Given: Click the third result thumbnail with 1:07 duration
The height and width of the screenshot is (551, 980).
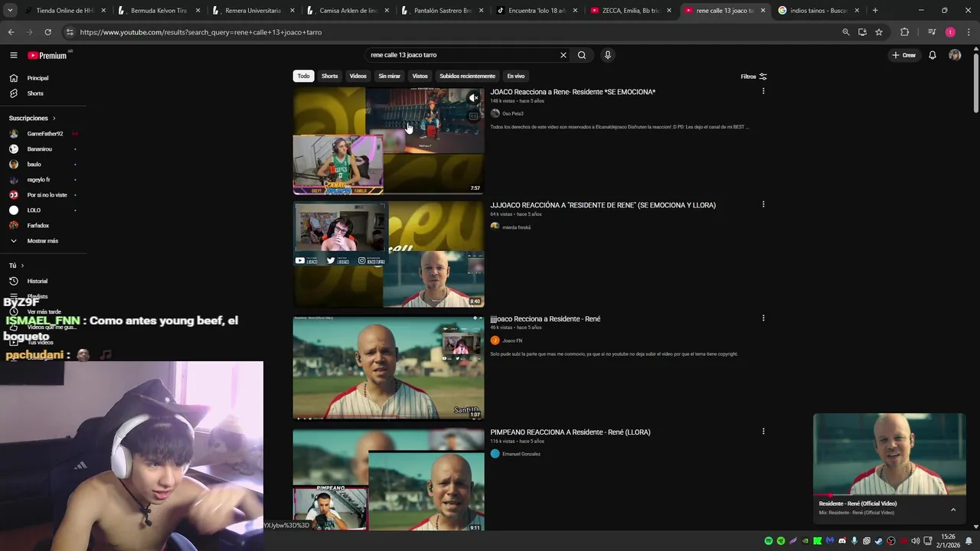Looking at the screenshot, I should click(x=388, y=367).
